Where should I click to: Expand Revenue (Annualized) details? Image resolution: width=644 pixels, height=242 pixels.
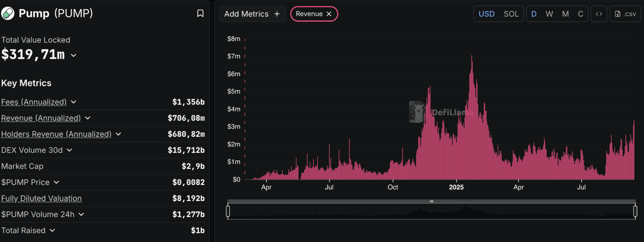pos(88,118)
